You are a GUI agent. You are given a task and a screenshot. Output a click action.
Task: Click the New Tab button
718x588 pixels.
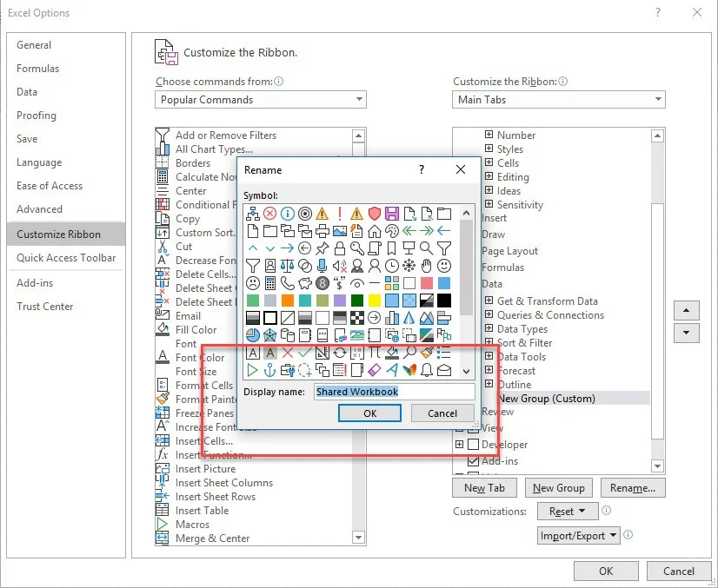(x=484, y=488)
